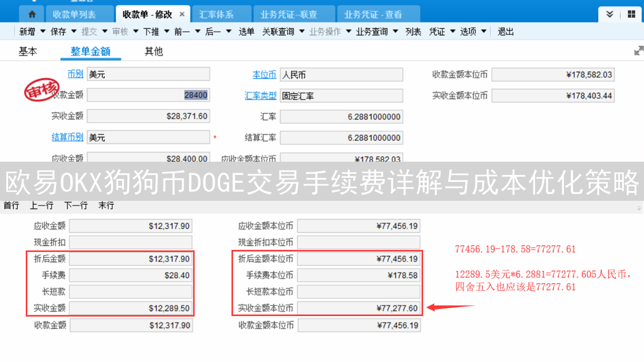The width and height of the screenshot is (644, 362).
Task: Click 手续费本位币 field ¥178.58
Action: 358,275
